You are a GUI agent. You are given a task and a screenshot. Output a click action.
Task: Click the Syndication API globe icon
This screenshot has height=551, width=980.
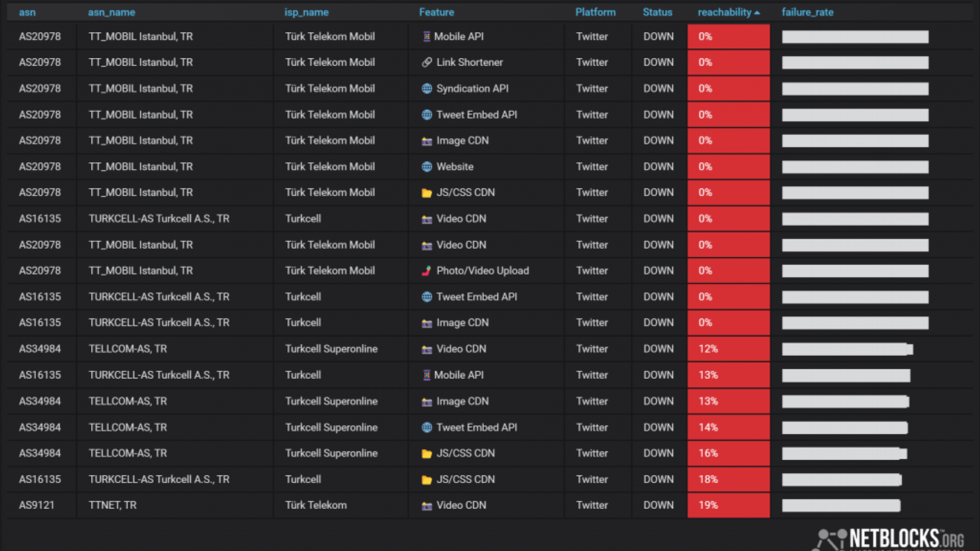(x=427, y=89)
